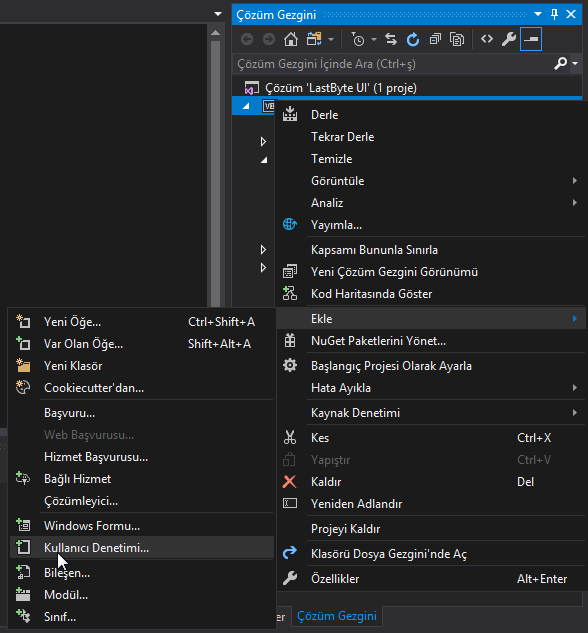Image resolution: width=588 pixels, height=633 pixels.
Task: Switch to the Çözüm Gezgini bottom tab
Action: (x=337, y=616)
